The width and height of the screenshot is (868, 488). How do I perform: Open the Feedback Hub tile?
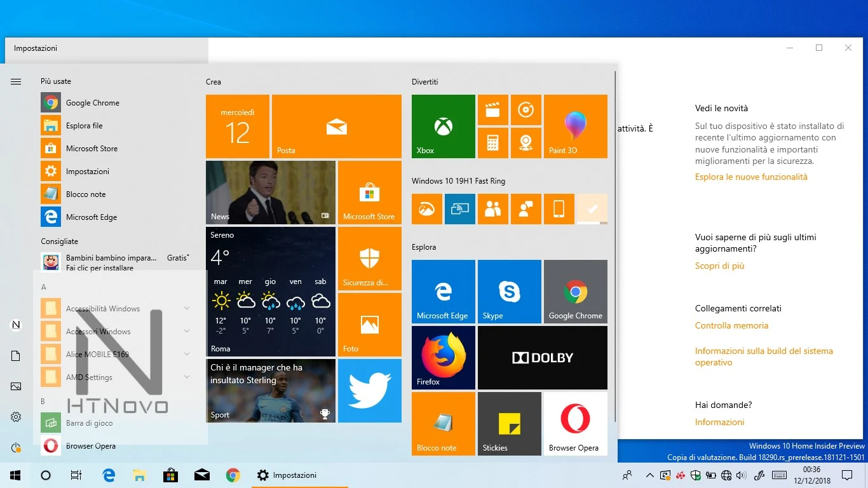526,209
